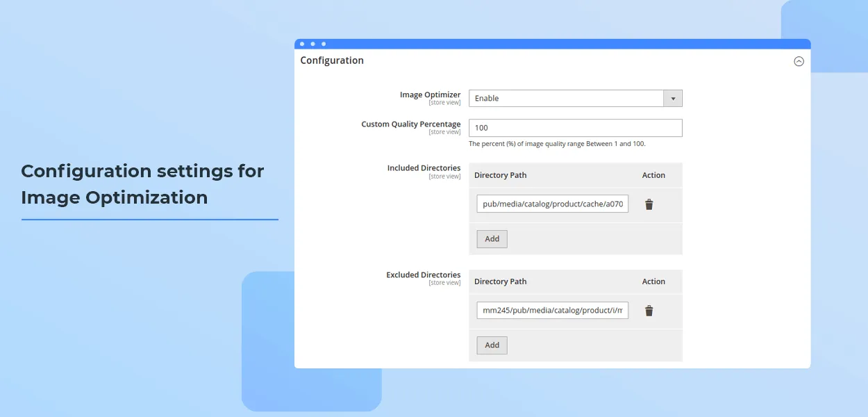Click the third dot in the blue title bar
This screenshot has height=417, width=868.
pos(324,44)
